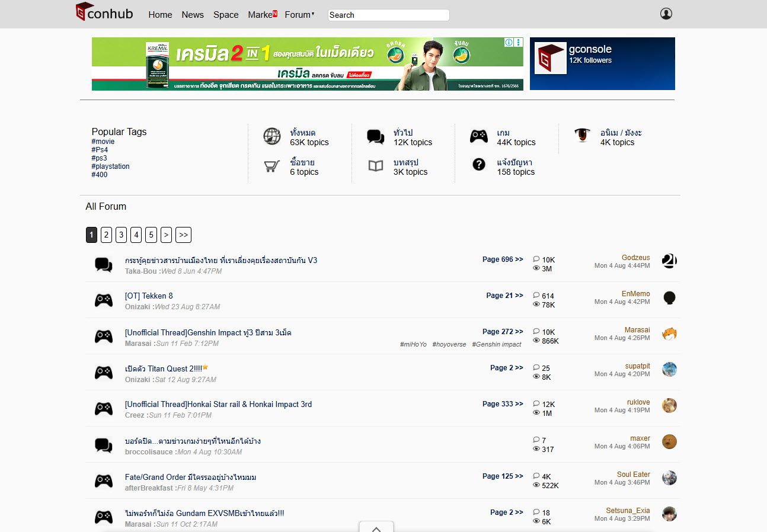Screen dimensions: 767x532
Task: Click the gamepad icon of Tekken 8 thread
Action: click(104, 300)
